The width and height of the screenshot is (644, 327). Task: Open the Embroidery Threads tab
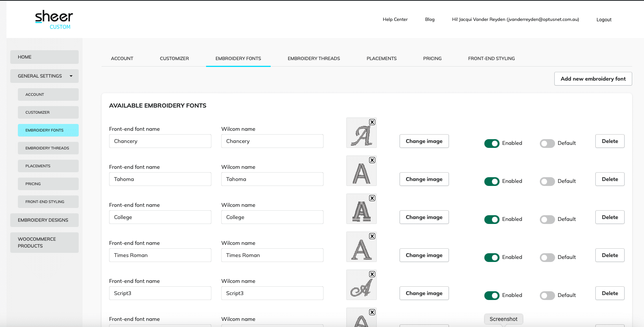[x=314, y=59]
